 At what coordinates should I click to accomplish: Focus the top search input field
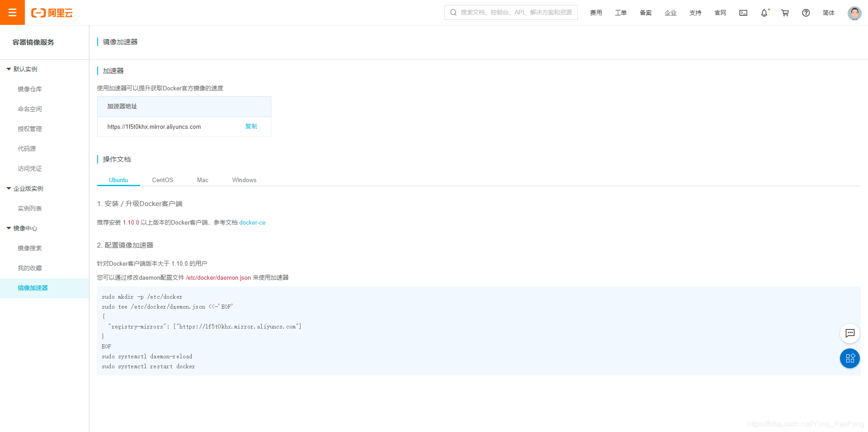511,13
